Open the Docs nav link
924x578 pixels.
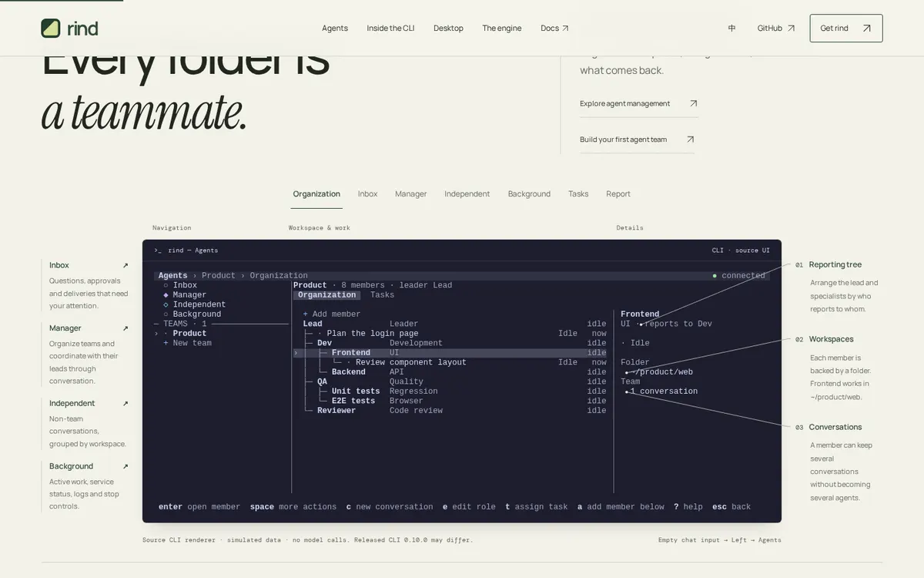(554, 29)
